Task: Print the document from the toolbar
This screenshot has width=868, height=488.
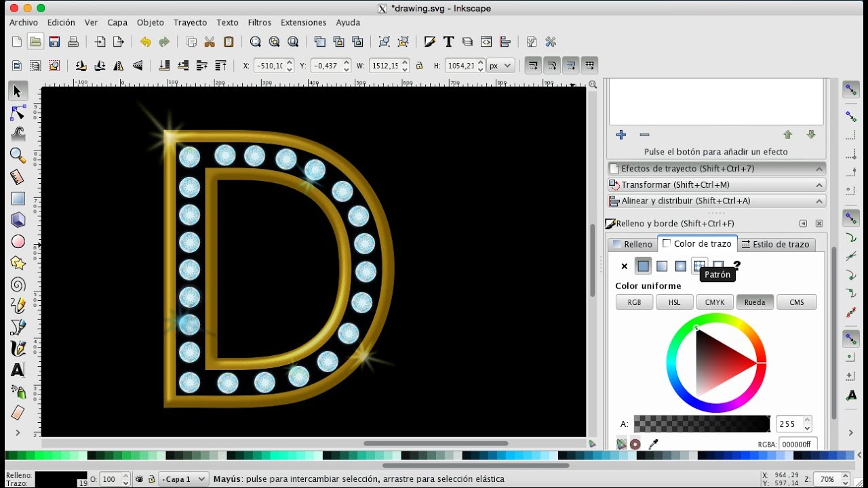Action: (73, 42)
